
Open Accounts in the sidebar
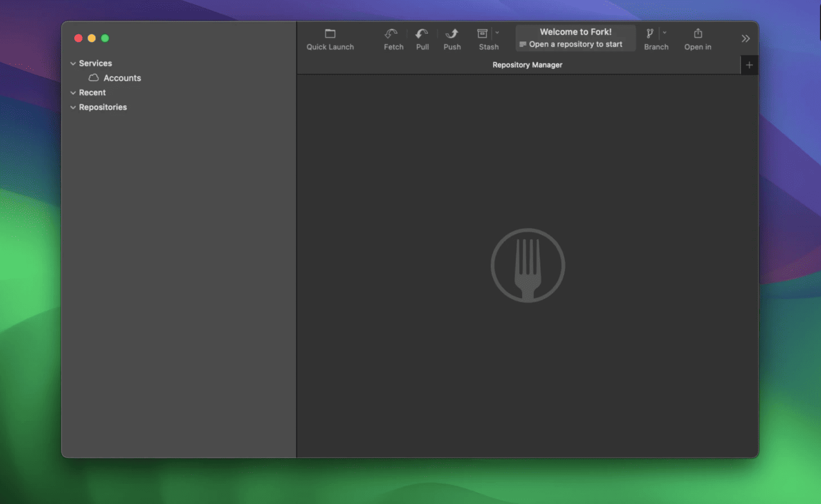click(x=122, y=78)
